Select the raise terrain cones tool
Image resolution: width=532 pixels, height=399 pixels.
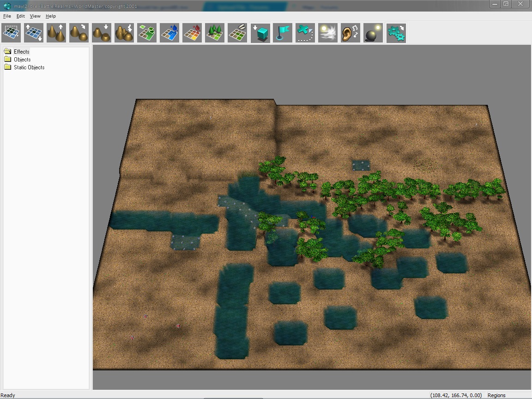tap(56, 33)
